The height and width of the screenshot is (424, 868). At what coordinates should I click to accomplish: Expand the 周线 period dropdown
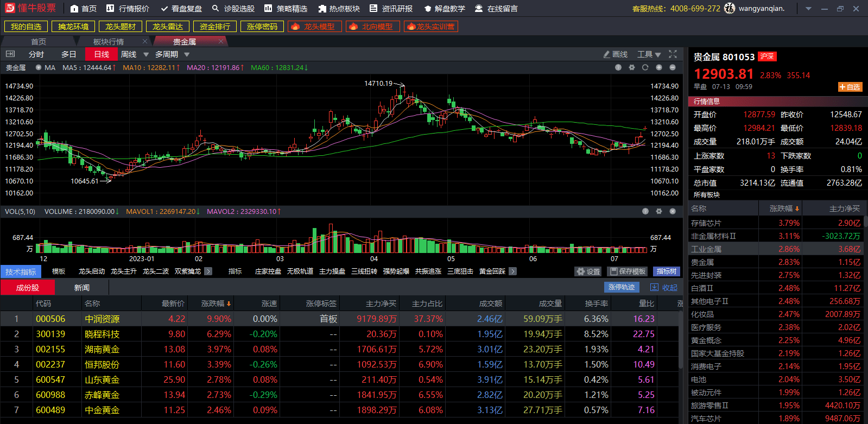pyautogui.click(x=145, y=55)
